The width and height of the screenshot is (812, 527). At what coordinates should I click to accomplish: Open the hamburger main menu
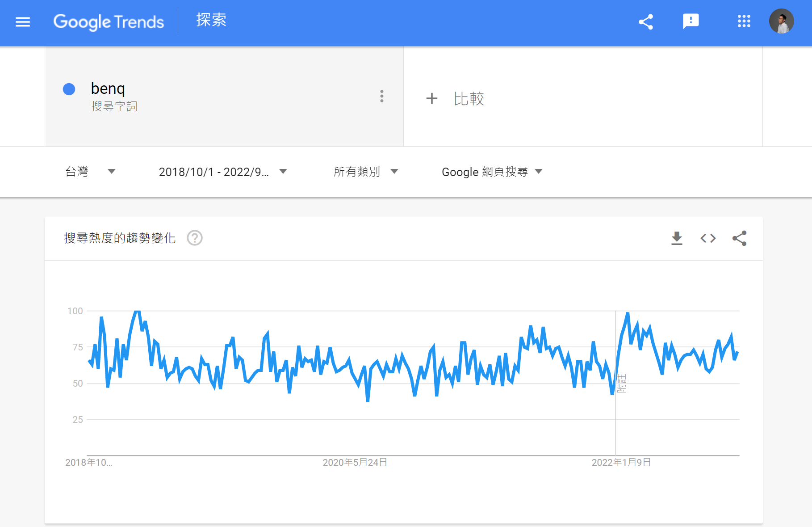[x=23, y=22]
